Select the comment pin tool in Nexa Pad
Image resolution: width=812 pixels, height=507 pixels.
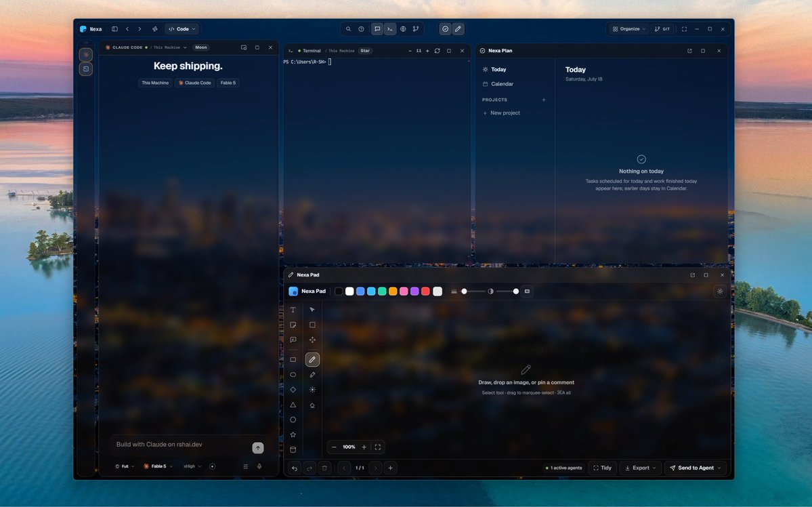tap(293, 340)
